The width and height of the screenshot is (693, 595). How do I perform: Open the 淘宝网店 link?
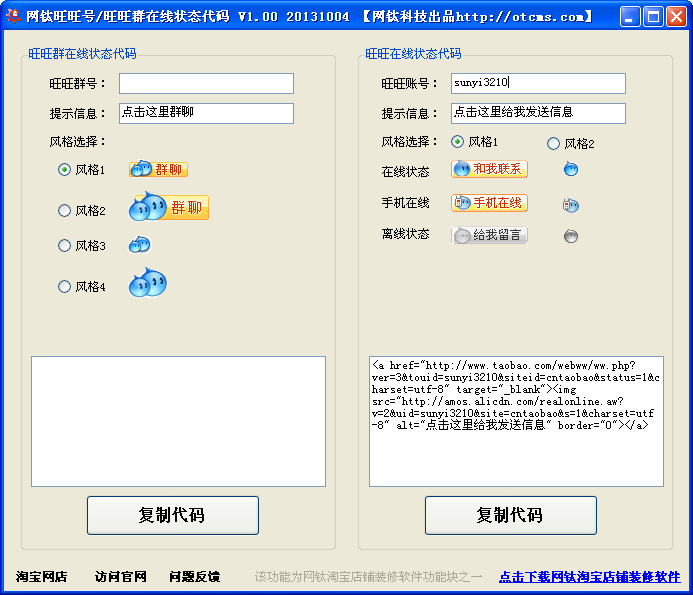[42, 576]
